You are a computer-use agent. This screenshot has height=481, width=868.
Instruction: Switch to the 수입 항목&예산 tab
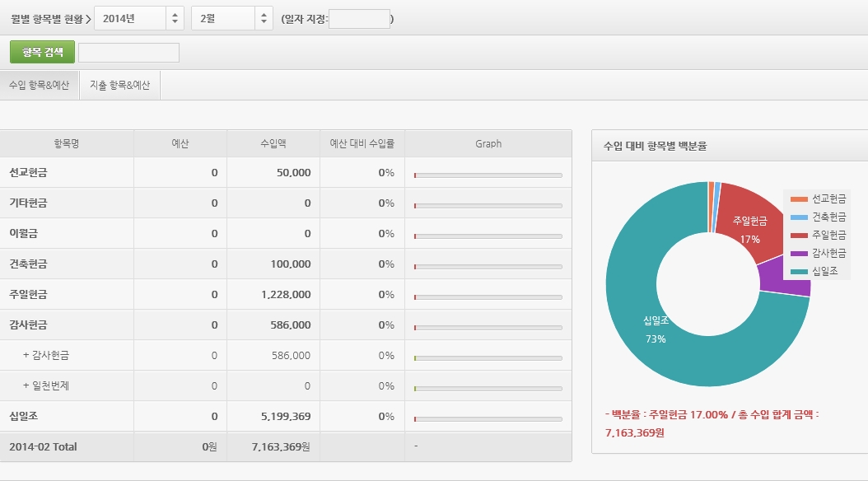click(x=40, y=85)
